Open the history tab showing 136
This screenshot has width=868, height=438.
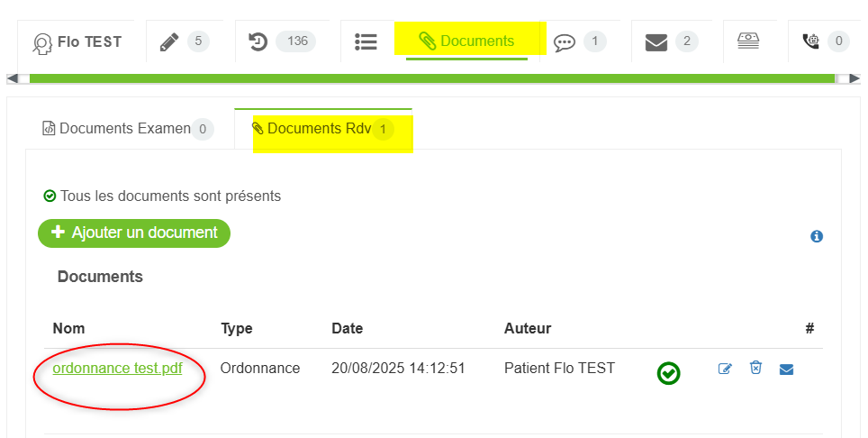pos(280,41)
